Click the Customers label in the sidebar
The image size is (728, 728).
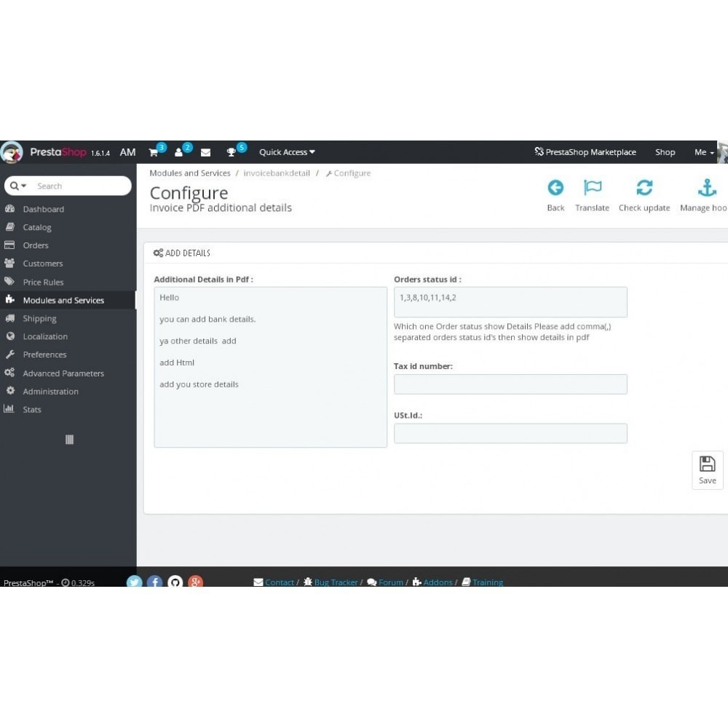point(43,264)
